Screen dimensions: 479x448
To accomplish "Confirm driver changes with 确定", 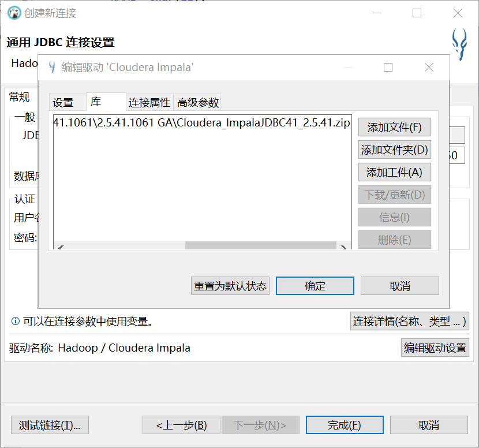I will coord(315,285).
